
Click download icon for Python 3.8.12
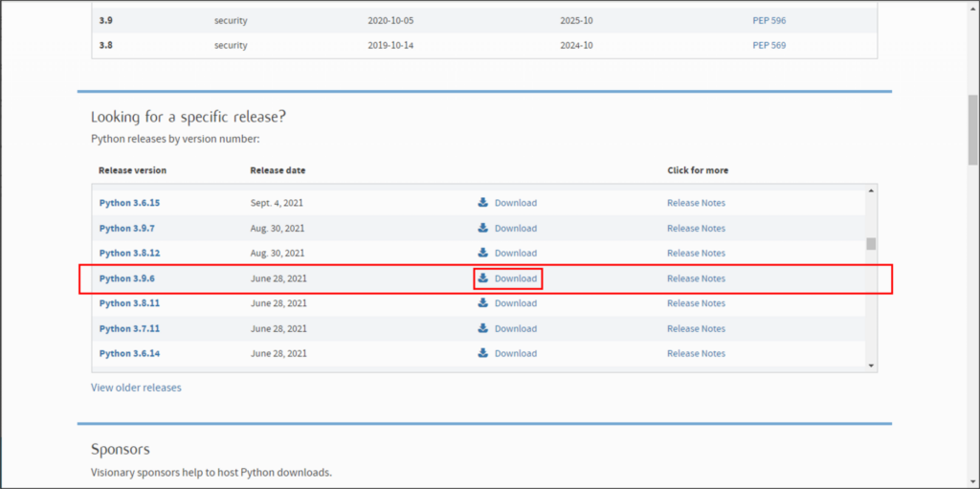point(483,253)
